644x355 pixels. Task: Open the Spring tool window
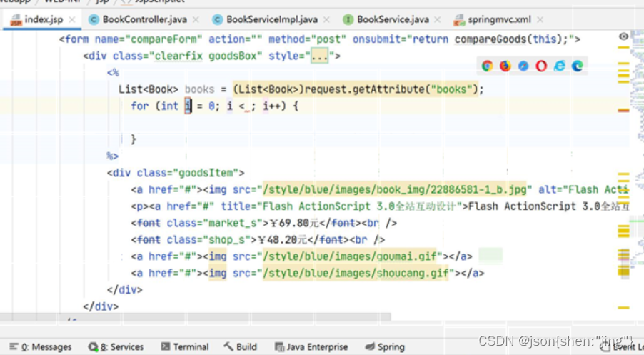tap(385, 346)
